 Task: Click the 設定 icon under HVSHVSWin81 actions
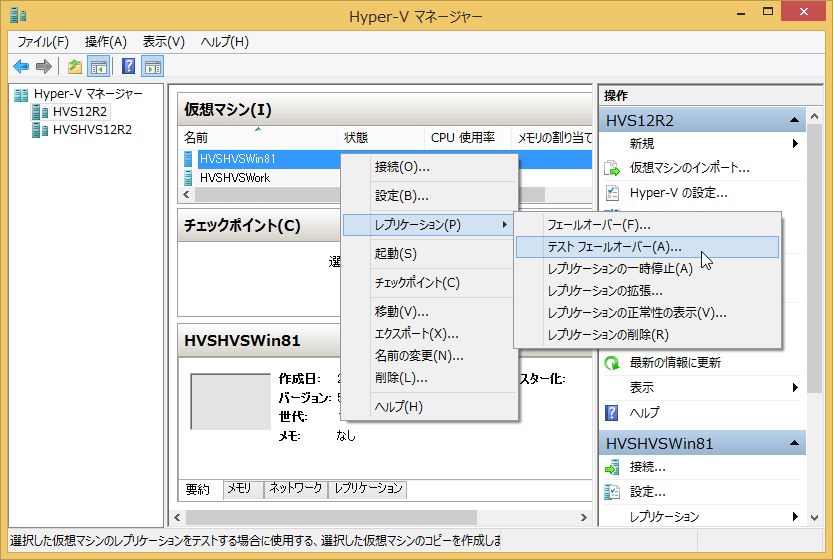pyautogui.click(x=612, y=492)
